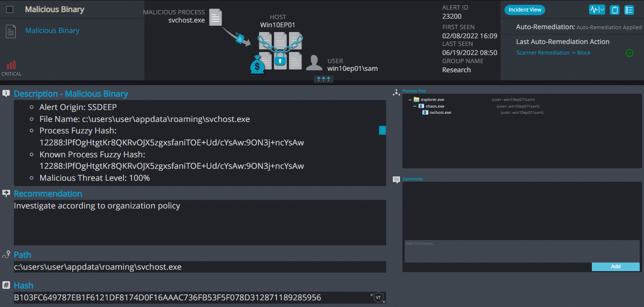Click the SHA256 hash value
Image resolution: width=644 pixels, height=307 pixels.
click(167, 298)
